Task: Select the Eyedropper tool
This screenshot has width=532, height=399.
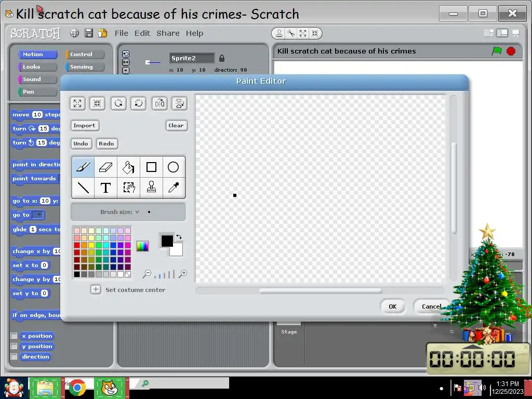Action: click(x=174, y=187)
